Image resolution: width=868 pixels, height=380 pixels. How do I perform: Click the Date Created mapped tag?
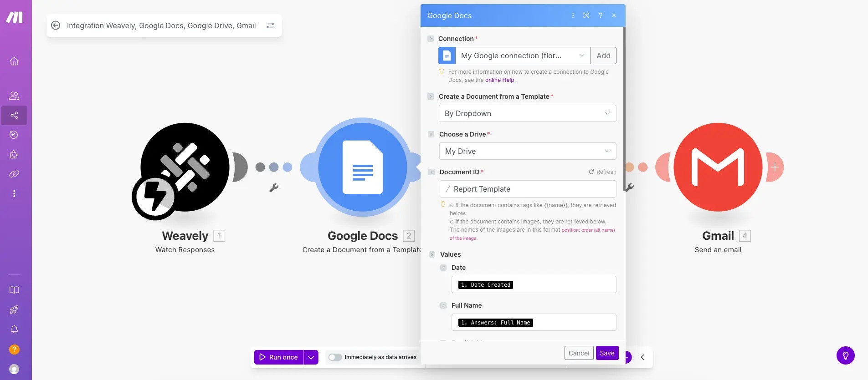[486, 285]
